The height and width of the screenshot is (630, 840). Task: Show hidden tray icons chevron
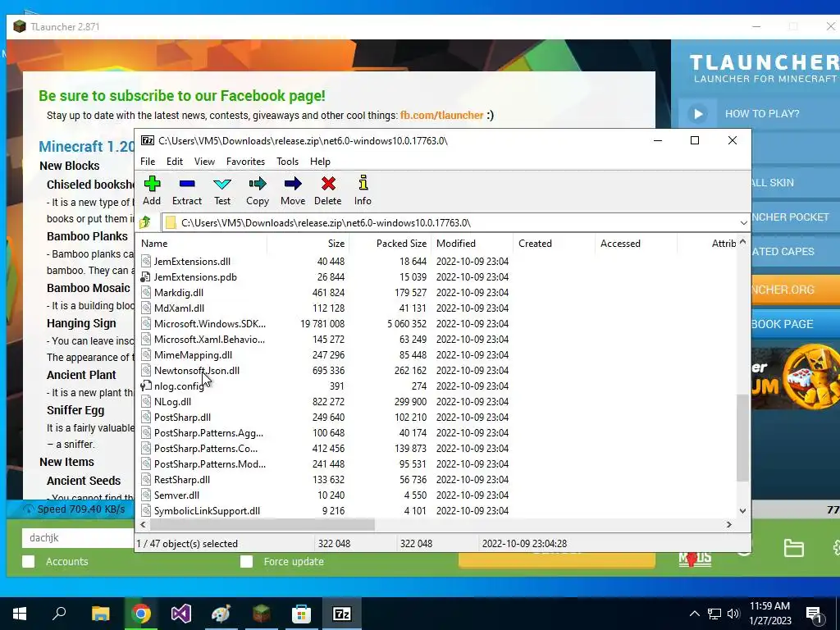pyautogui.click(x=694, y=614)
